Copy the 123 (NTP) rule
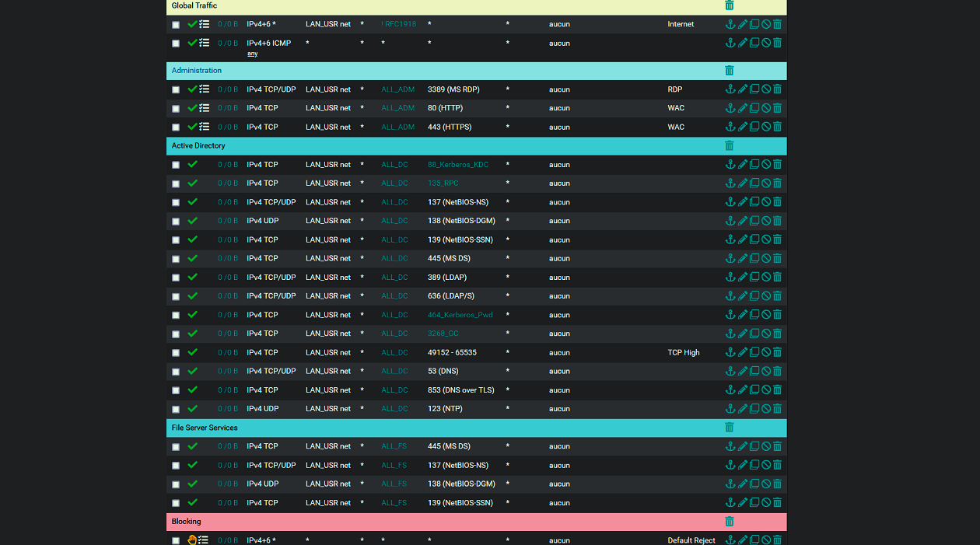 click(754, 409)
